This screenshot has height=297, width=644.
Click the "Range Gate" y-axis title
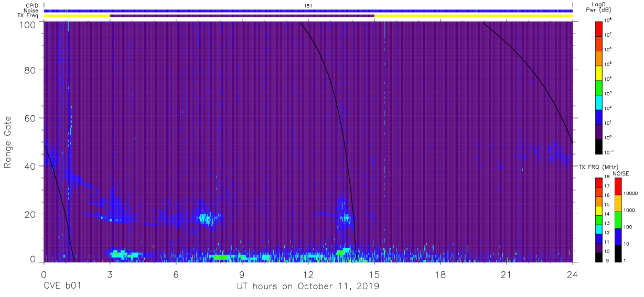(x=8, y=142)
